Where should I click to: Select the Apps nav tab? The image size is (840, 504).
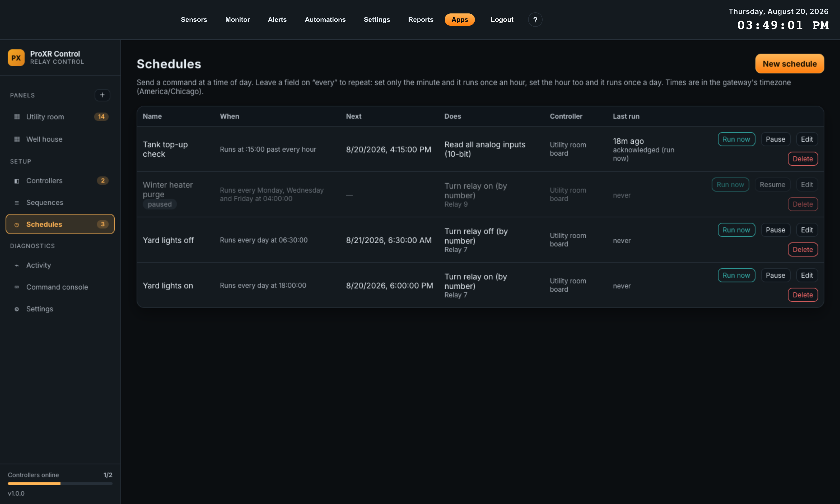[460, 20]
